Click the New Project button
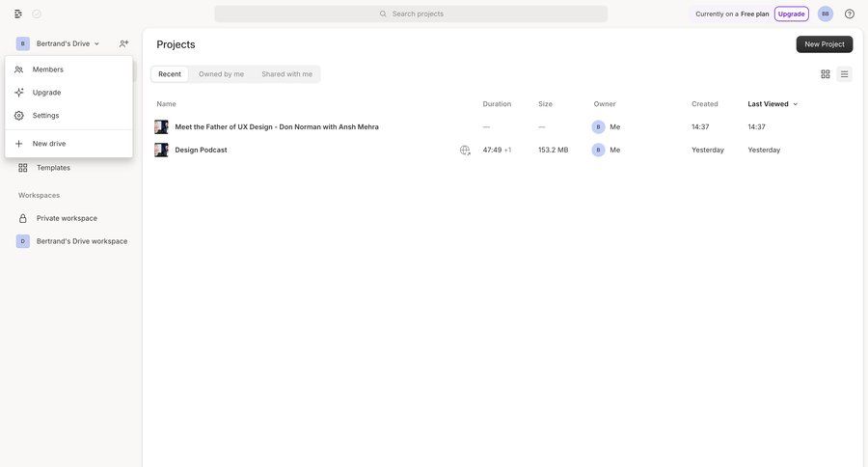This screenshot has height=467, width=868. pyautogui.click(x=825, y=44)
